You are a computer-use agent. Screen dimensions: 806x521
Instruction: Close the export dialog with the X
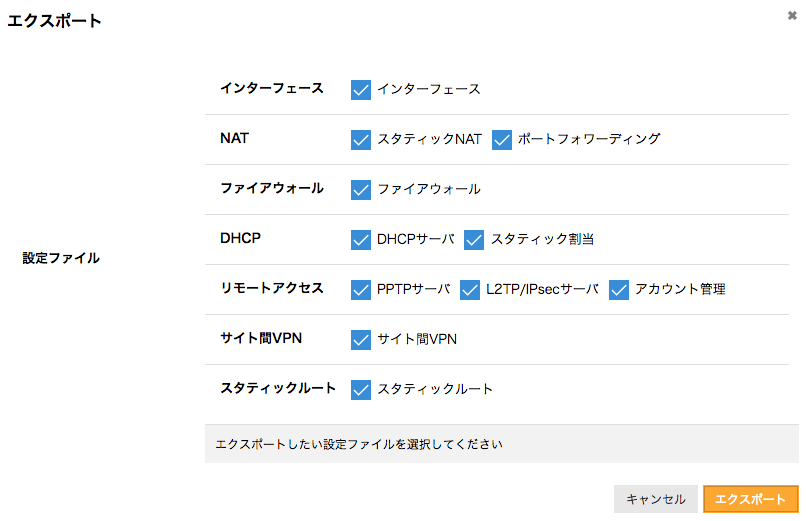792,16
